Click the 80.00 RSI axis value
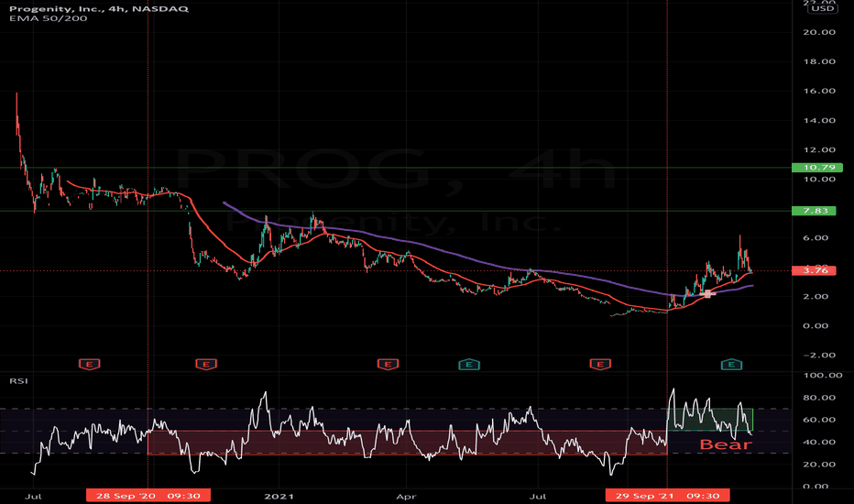The height and width of the screenshot is (504, 854). point(819,398)
